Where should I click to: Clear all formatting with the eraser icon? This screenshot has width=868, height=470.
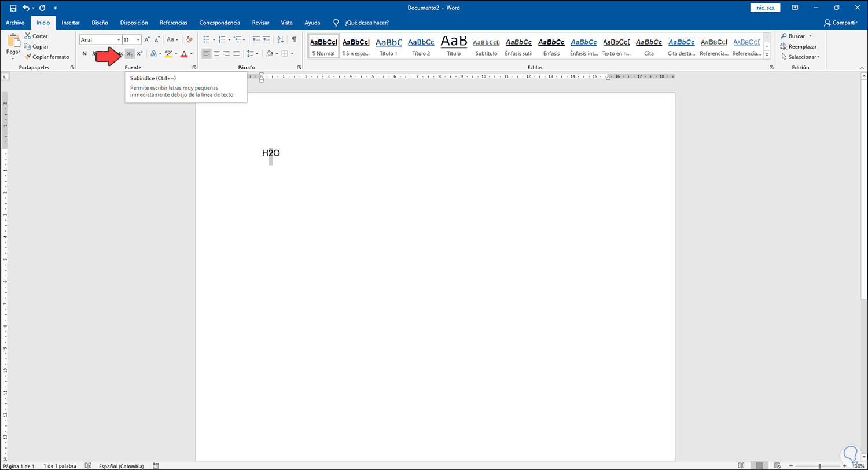point(189,39)
